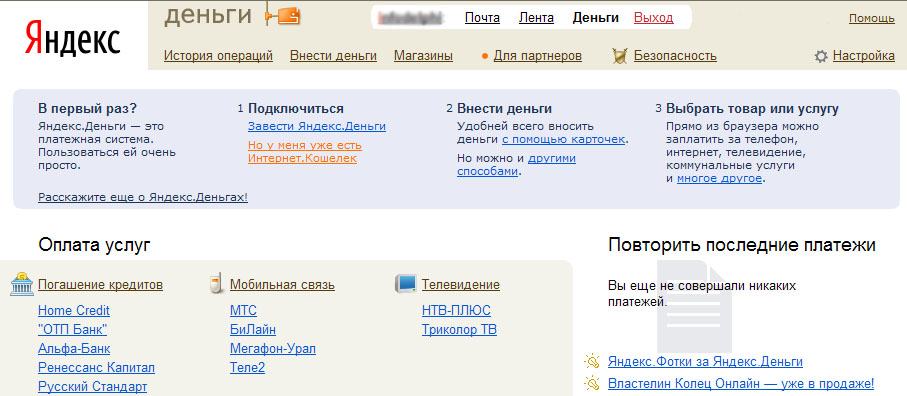Screen dimensions: 907x396
Task: Click the деньги service title
Action: click(208, 16)
